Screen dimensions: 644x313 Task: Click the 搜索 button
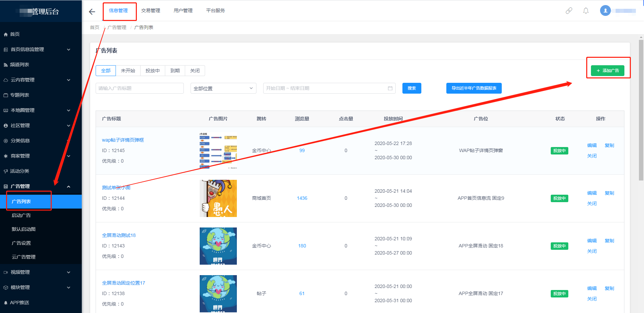412,88
